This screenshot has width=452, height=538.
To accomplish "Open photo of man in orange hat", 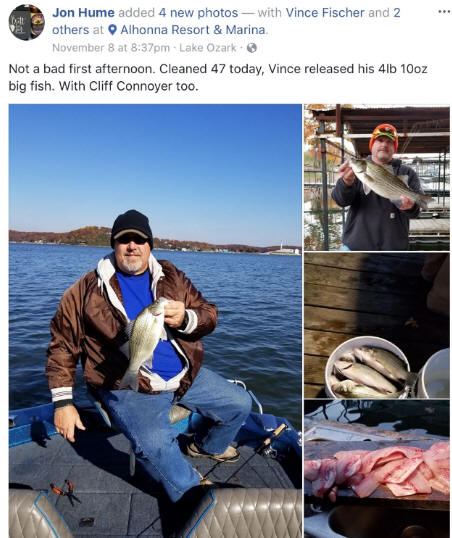I will (377, 177).
